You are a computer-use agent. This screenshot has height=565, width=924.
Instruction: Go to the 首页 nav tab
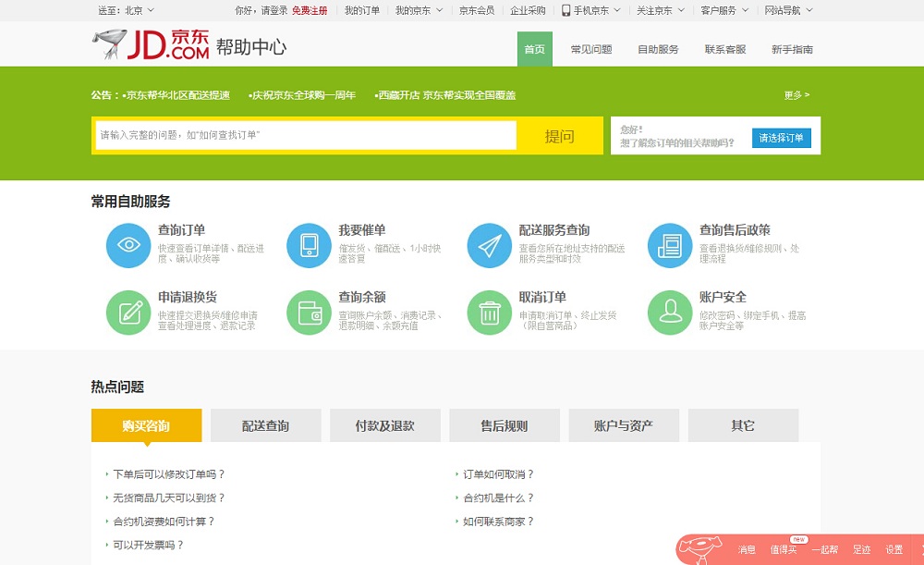(x=535, y=49)
